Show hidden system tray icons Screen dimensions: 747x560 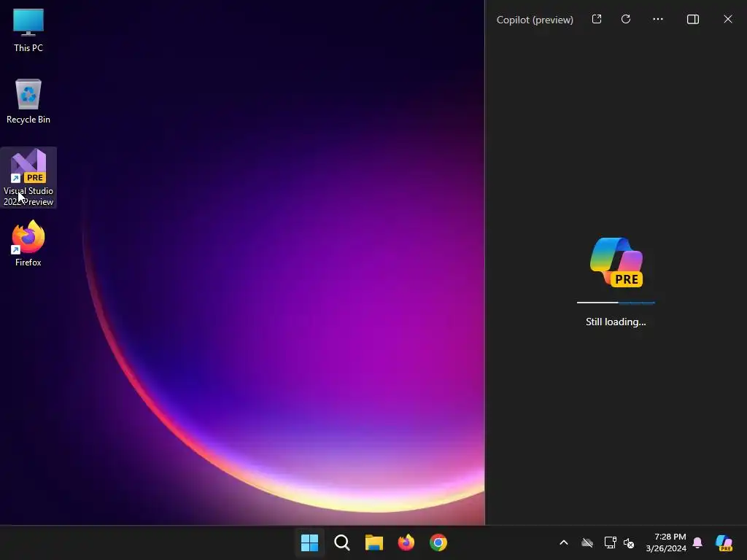click(564, 542)
